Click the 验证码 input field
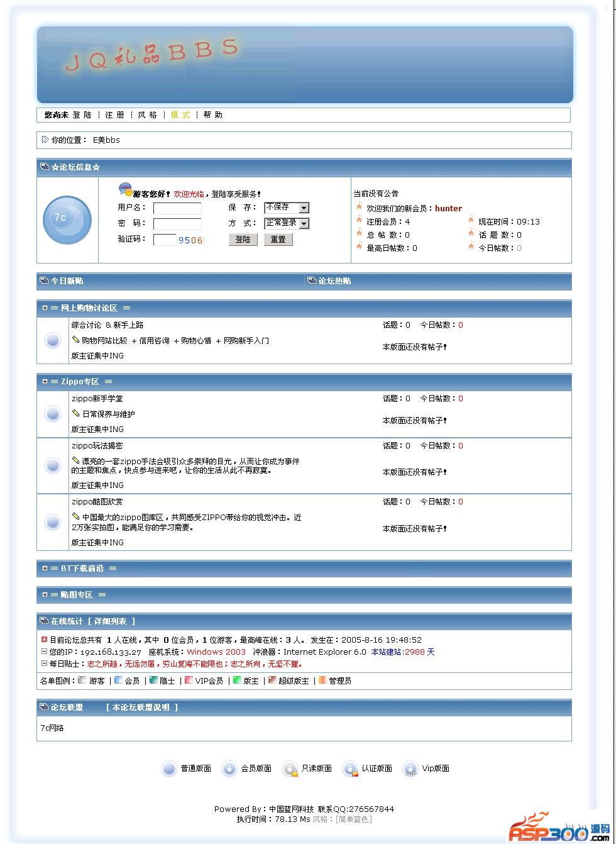 (165, 240)
